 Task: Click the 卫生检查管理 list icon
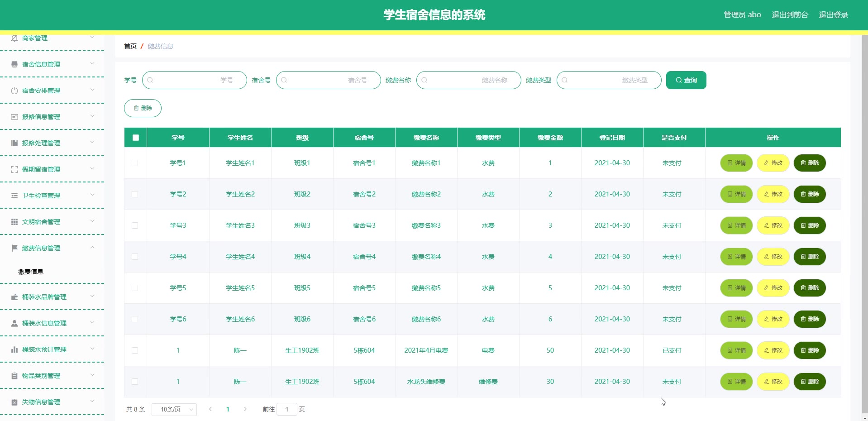click(x=14, y=196)
